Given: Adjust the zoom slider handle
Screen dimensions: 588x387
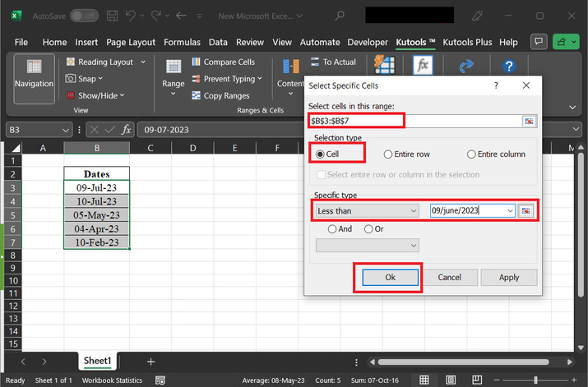Looking at the screenshot, I should tap(535, 380).
